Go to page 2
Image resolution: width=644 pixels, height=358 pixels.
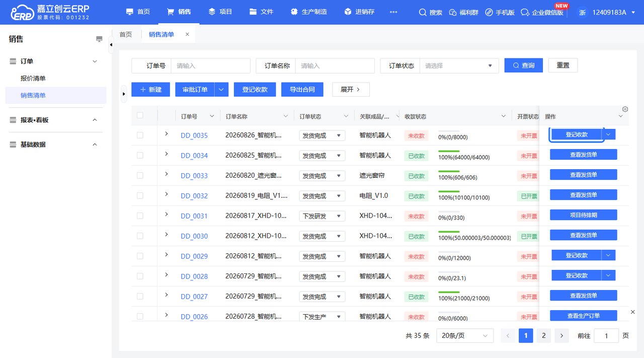(543, 336)
